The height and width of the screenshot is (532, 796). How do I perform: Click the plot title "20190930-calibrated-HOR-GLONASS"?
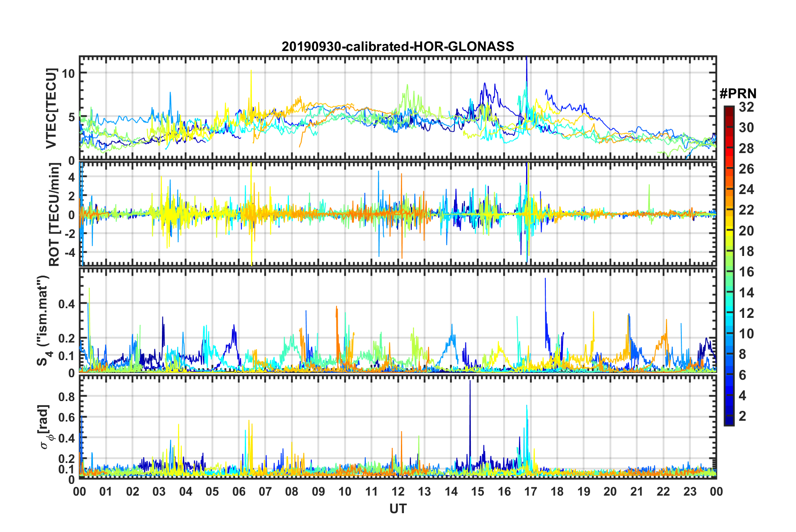pos(398,46)
